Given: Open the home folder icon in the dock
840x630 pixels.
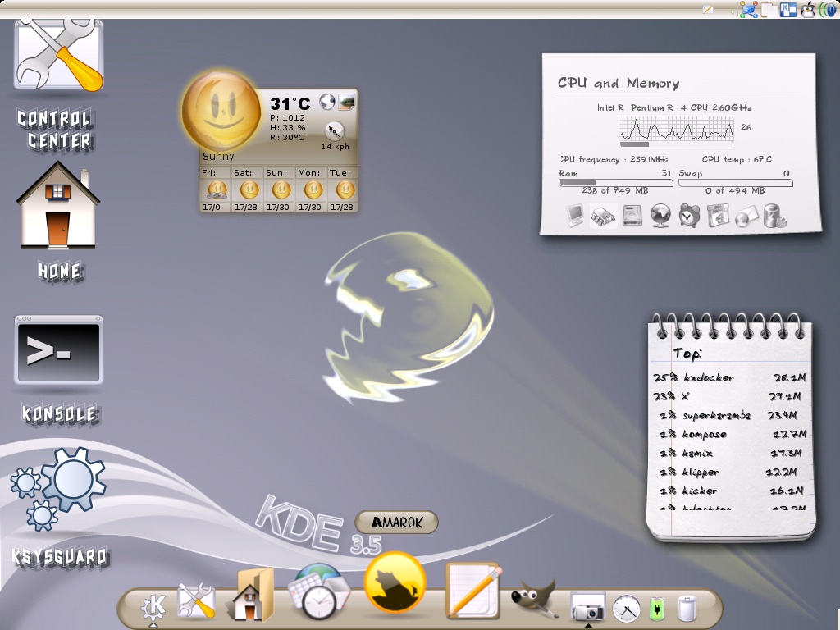Looking at the screenshot, I should [x=249, y=594].
